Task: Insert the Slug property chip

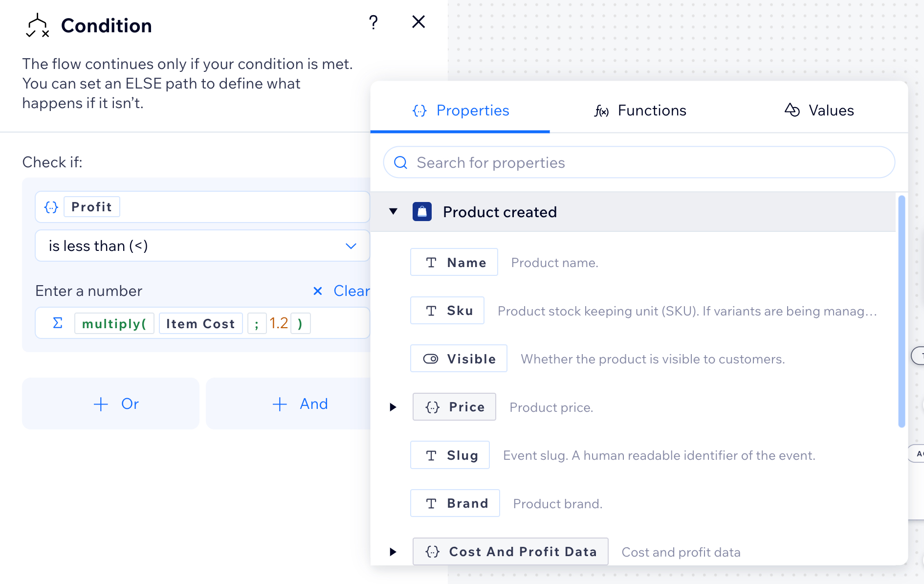Action: pos(450,455)
